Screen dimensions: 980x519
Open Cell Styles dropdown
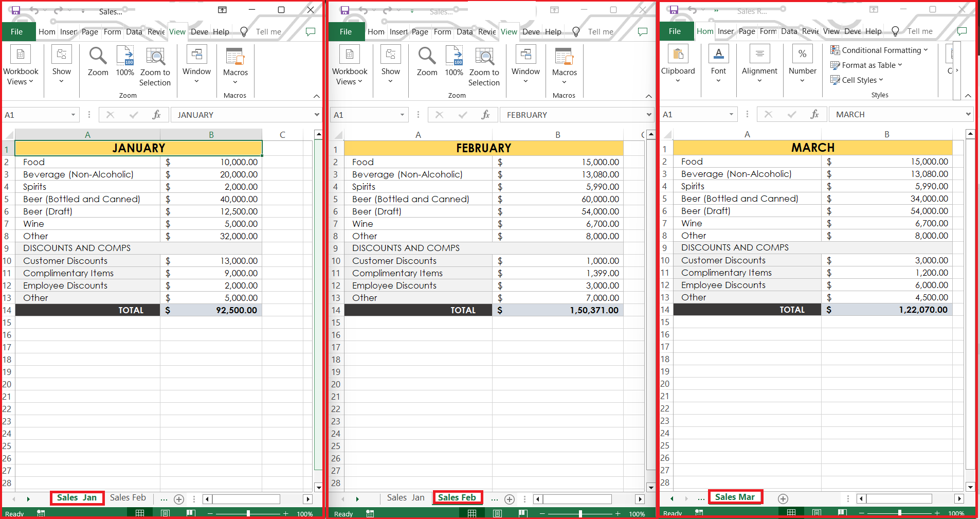click(x=857, y=80)
